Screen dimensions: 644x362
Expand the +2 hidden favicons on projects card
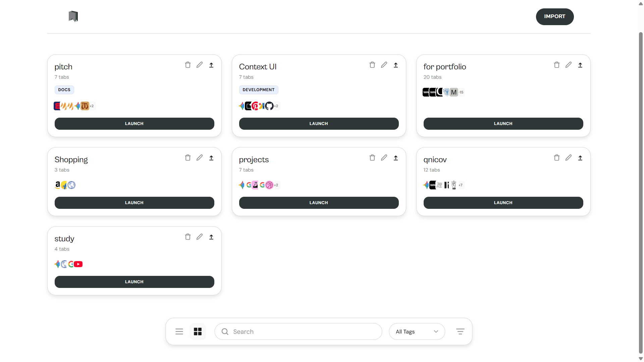tap(276, 185)
